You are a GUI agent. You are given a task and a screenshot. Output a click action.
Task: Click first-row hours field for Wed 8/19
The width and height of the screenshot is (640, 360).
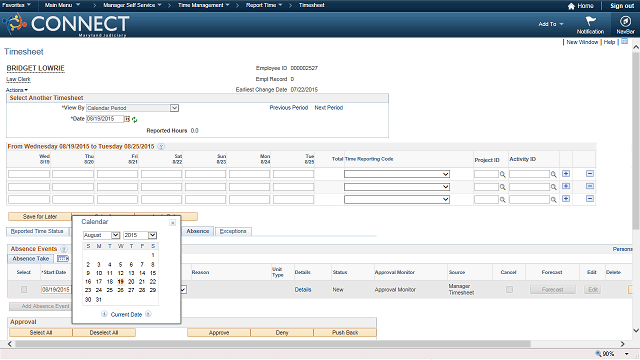pos(29,174)
